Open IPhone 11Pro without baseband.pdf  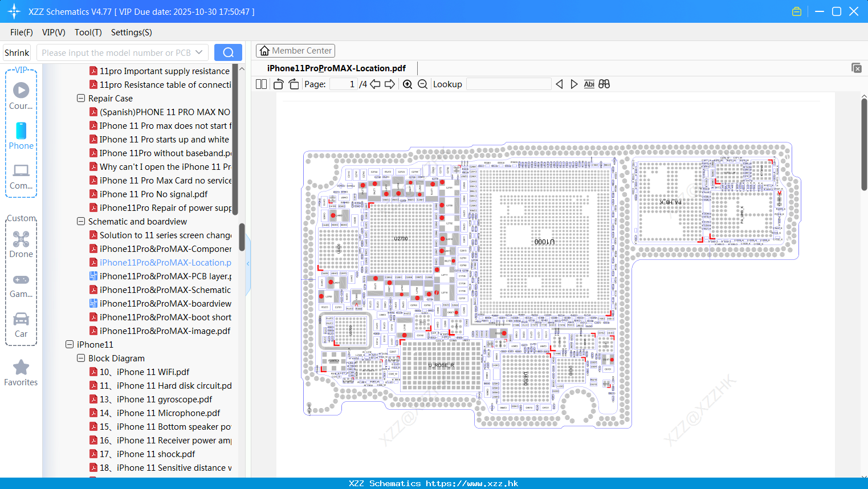tap(160, 153)
